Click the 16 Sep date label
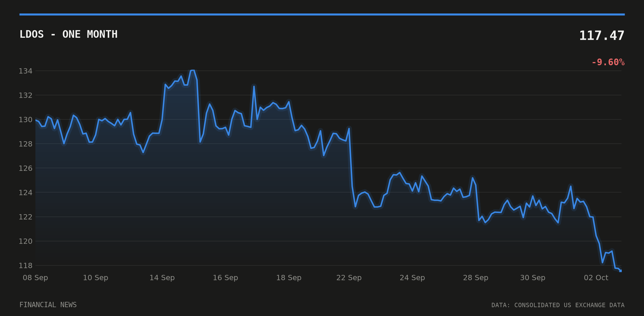Viewport: 644px width, 316px height. point(225,278)
